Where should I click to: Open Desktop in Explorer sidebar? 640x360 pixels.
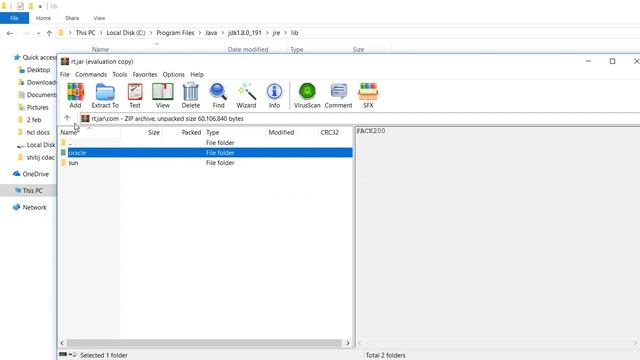click(34, 70)
